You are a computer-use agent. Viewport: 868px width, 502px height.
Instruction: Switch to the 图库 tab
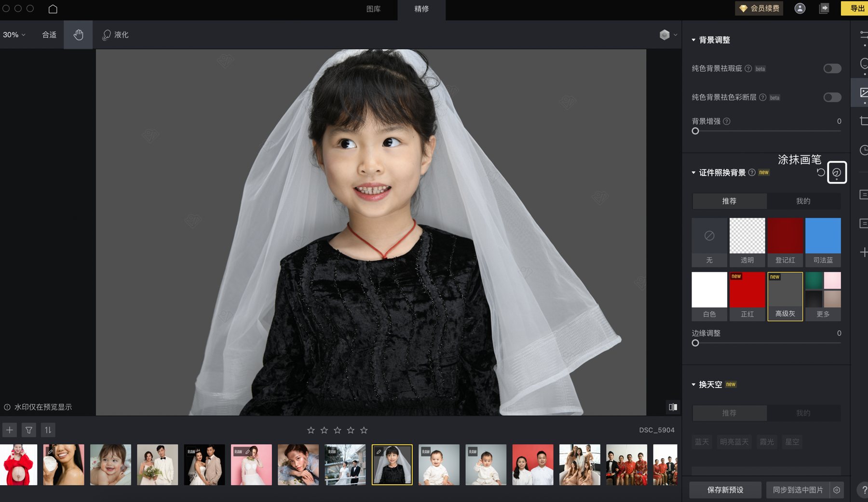(373, 9)
